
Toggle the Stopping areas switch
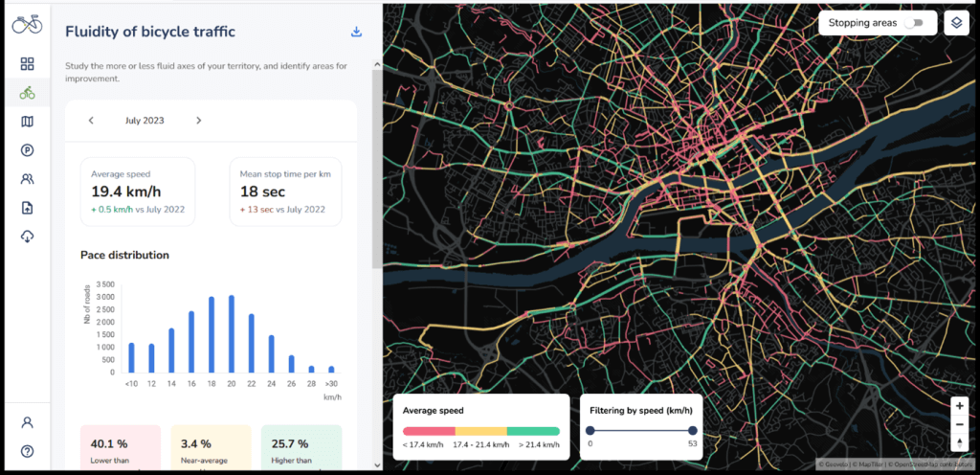tap(914, 23)
